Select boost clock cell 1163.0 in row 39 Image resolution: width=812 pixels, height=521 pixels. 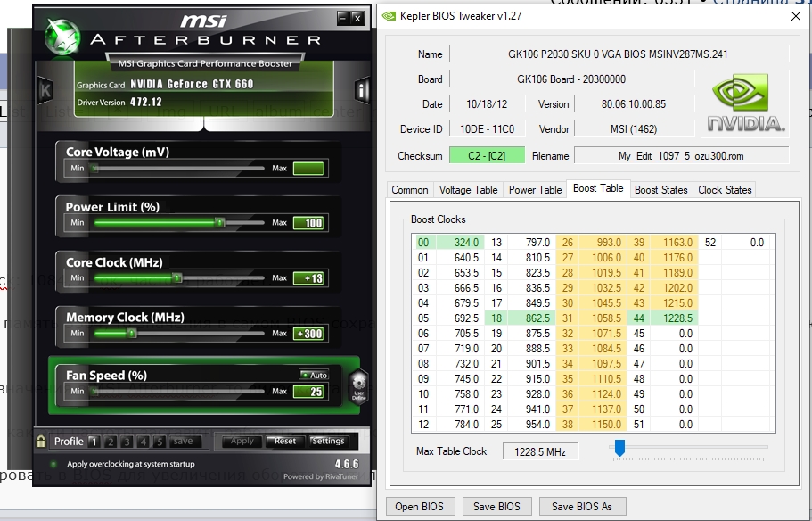(674, 243)
